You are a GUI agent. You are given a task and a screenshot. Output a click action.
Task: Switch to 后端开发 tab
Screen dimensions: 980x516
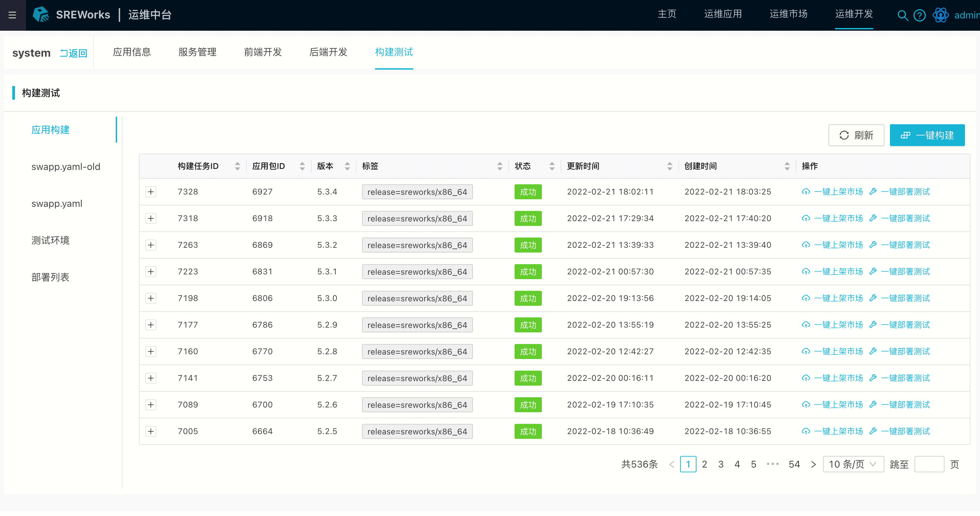coord(328,52)
